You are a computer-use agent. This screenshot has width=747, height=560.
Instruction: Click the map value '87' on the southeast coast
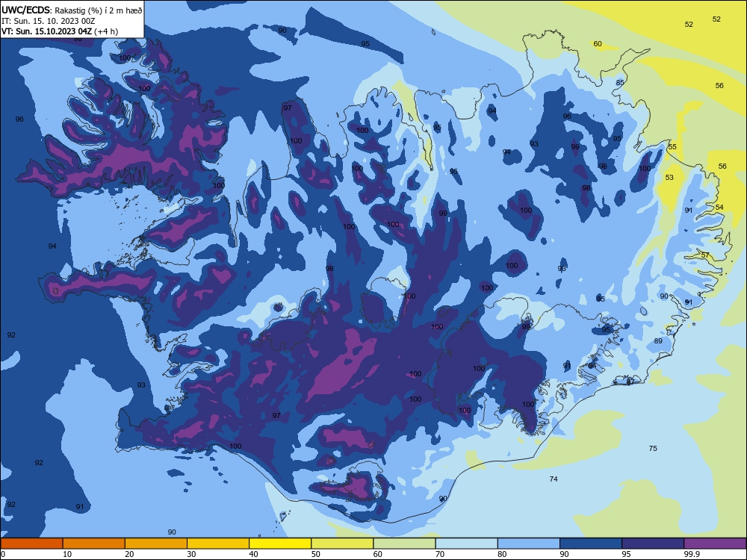pos(630,382)
